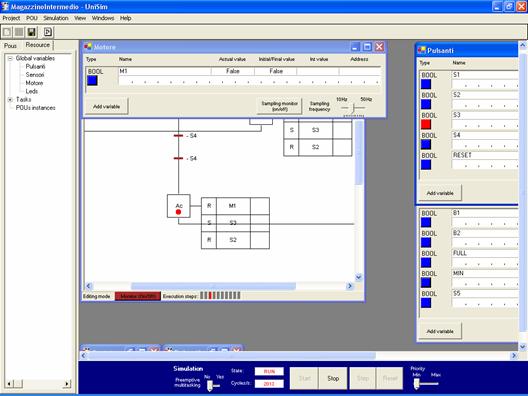Click Add variable in Motore window
528x396 pixels.
coord(106,106)
